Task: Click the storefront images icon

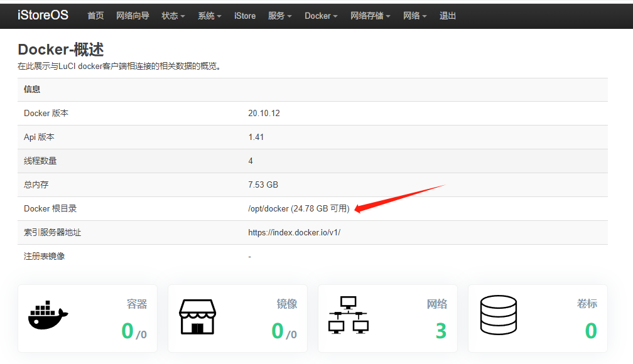Action: (x=198, y=316)
